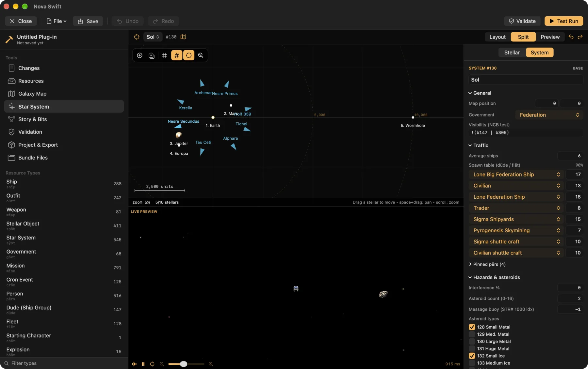Adjust the preview zoom slider handle
This screenshot has width=588, height=369.
[184, 364]
